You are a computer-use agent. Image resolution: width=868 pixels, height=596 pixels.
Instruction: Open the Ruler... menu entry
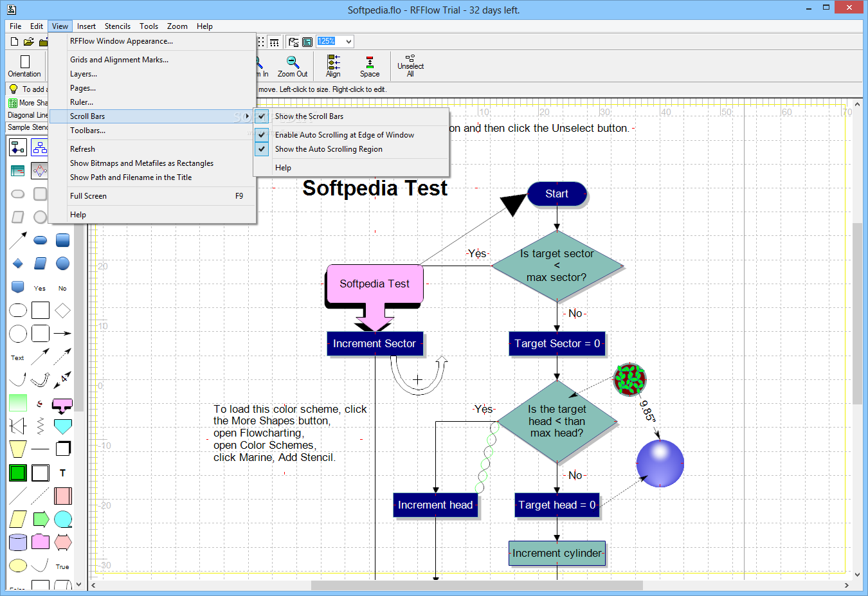click(152, 102)
